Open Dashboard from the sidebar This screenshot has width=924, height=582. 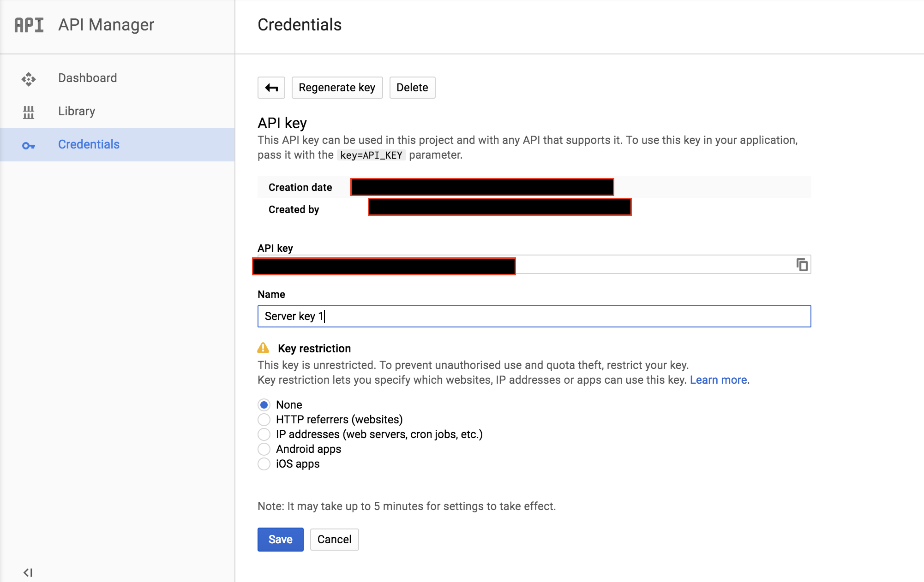click(88, 78)
